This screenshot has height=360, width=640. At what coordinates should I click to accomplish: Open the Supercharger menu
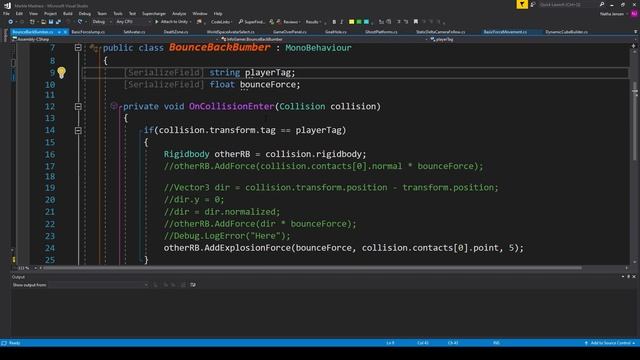tap(154, 13)
